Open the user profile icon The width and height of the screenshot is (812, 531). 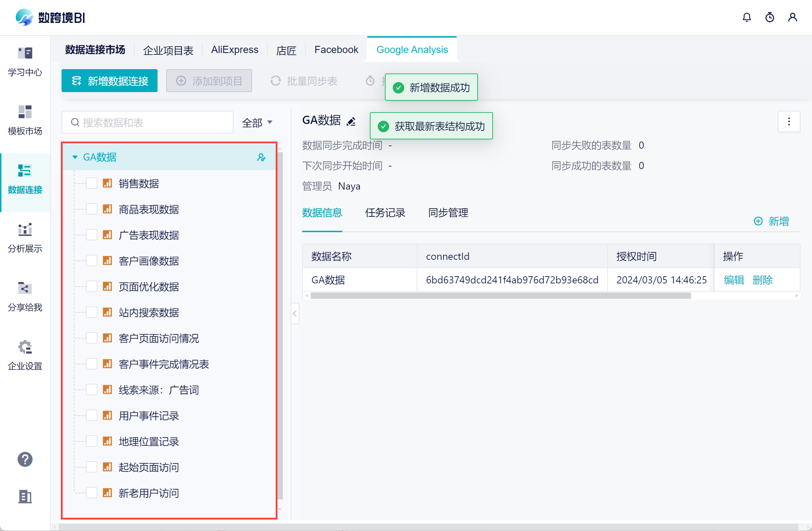coord(792,17)
